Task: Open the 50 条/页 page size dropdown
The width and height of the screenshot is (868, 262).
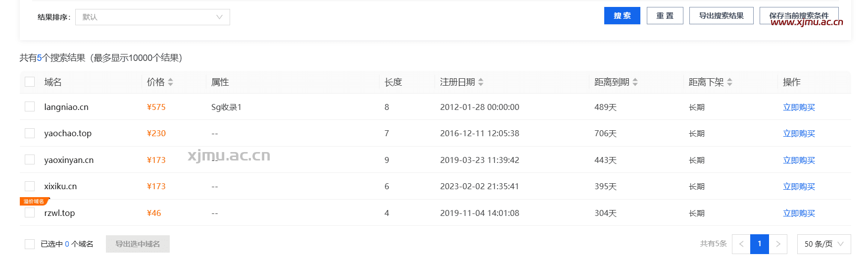Action: click(824, 244)
